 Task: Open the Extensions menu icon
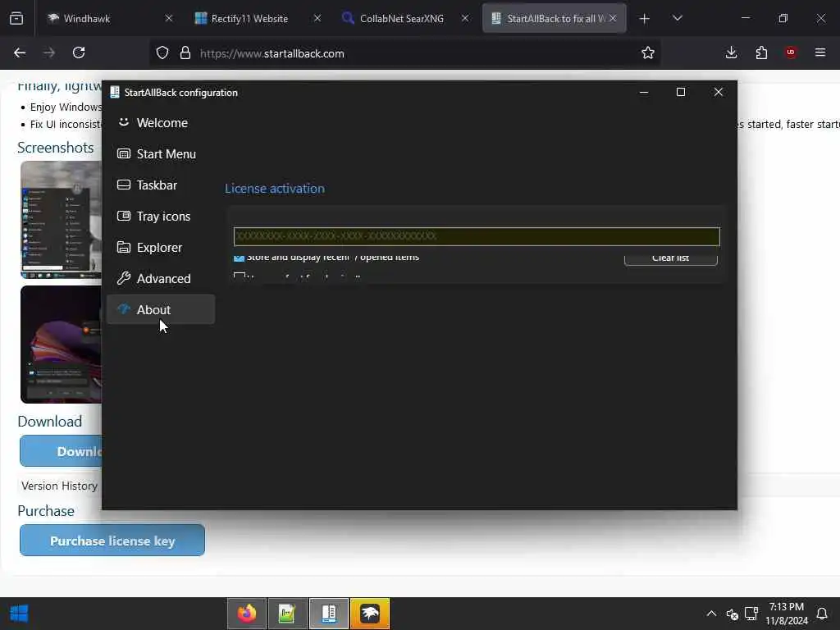(761, 52)
